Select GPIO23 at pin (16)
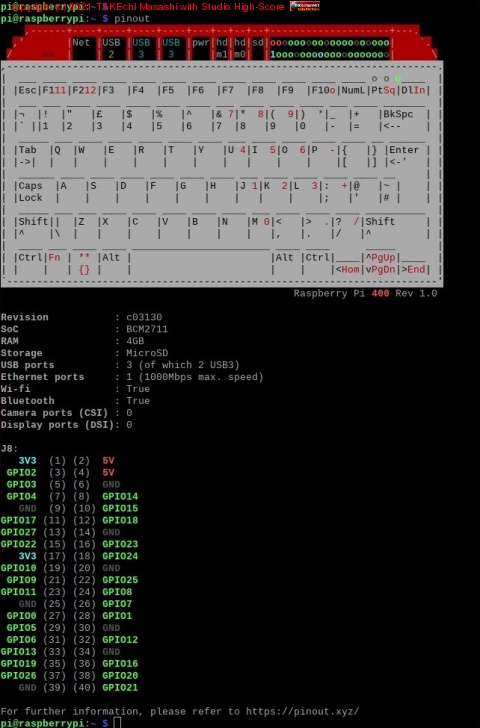Image resolution: width=480 pixels, height=728 pixels. (120, 544)
